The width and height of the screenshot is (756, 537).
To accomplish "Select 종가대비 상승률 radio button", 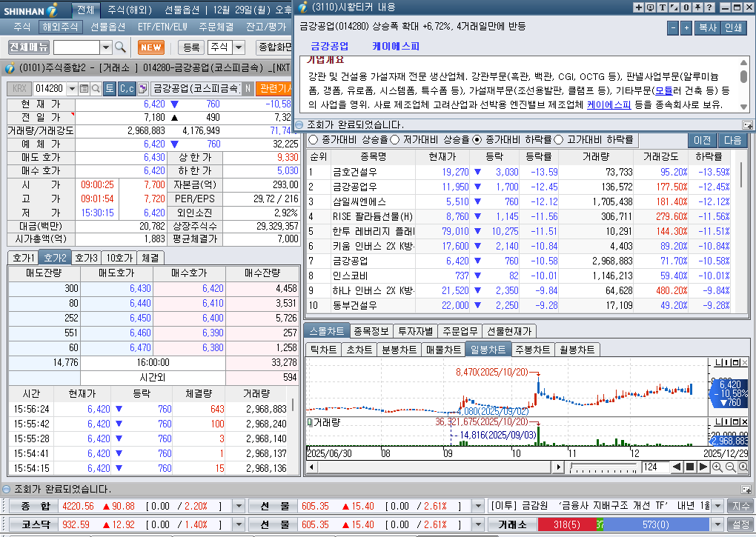I will tap(314, 140).
